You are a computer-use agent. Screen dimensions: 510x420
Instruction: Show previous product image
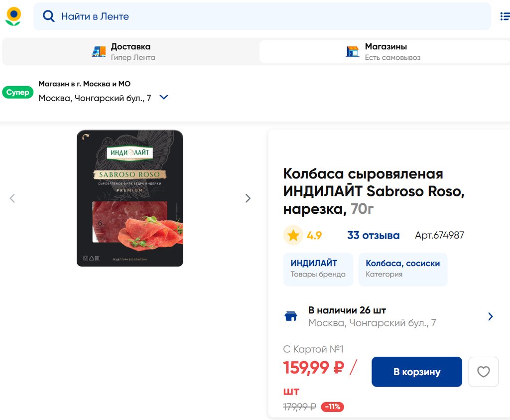[12, 198]
